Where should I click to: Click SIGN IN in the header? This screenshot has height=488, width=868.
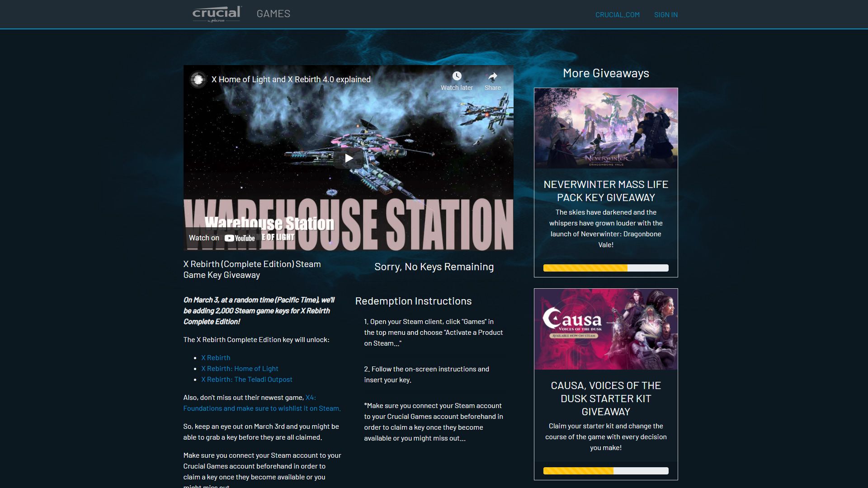[x=666, y=15]
